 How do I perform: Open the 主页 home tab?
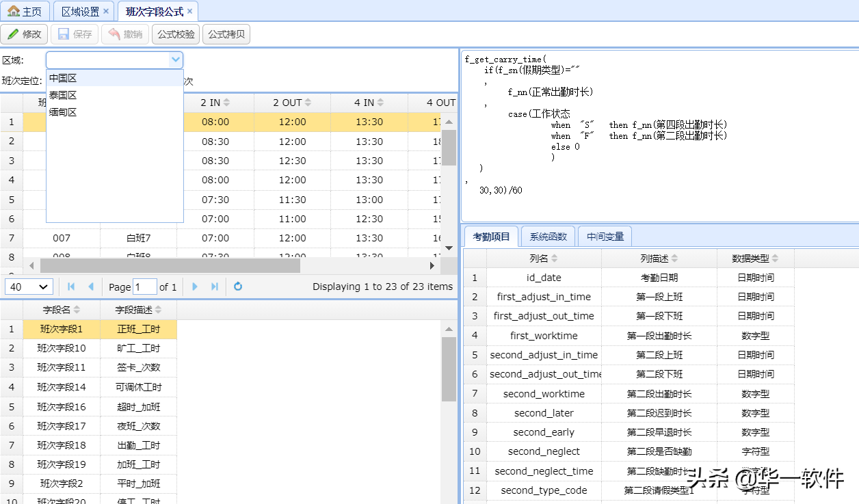pyautogui.click(x=25, y=11)
